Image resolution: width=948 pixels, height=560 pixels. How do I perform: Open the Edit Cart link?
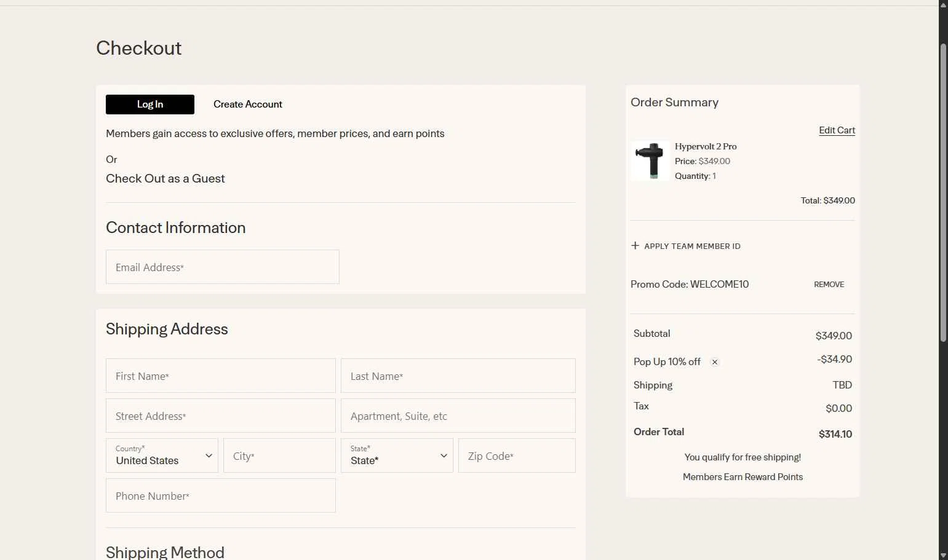click(837, 130)
